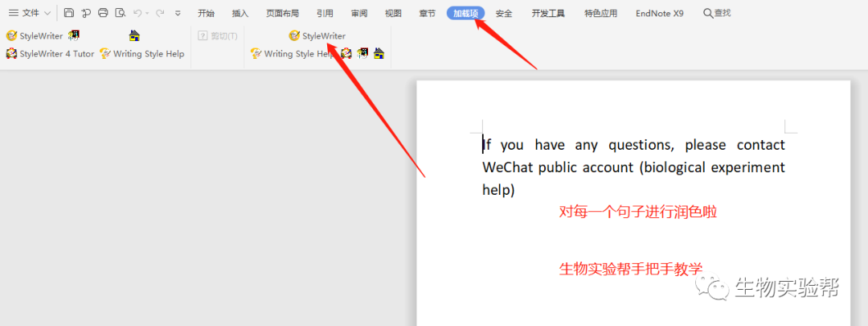
Task: Open the 开发工具 tab
Action: pos(548,14)
